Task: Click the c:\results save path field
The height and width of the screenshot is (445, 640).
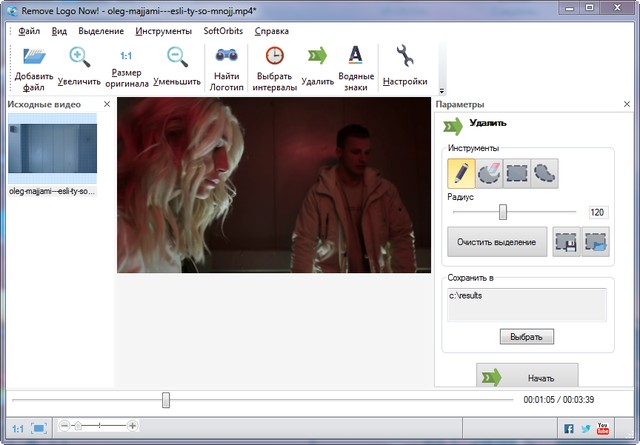Action: coord(527,305)
